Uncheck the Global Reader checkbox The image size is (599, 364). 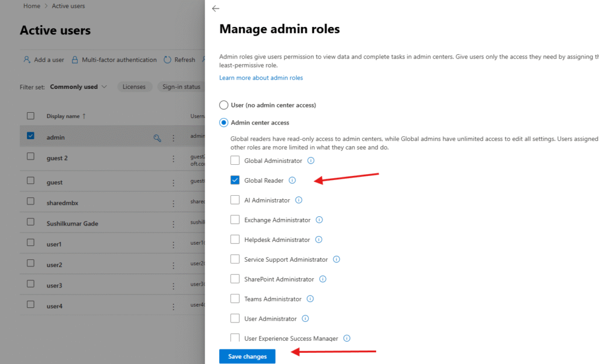[235, 181]
